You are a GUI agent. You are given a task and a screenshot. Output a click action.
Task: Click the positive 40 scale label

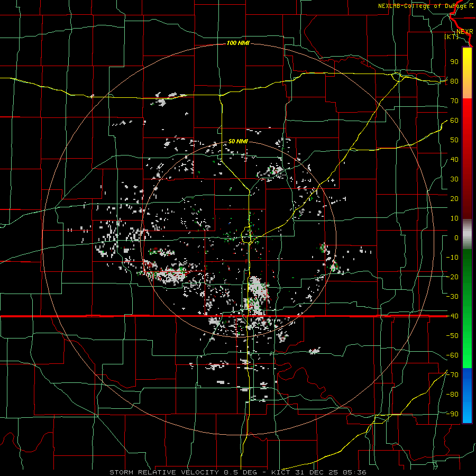pyautogui.click(x=454, y=160)
